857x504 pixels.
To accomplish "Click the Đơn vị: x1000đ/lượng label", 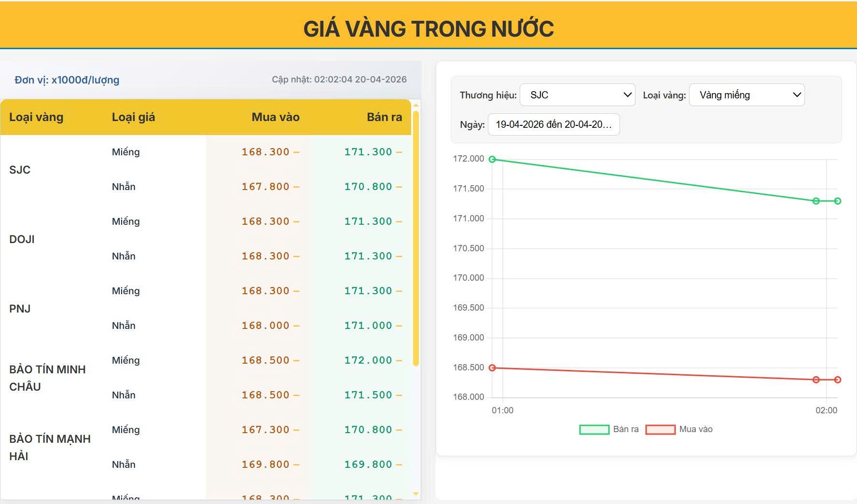I will 67,80.
